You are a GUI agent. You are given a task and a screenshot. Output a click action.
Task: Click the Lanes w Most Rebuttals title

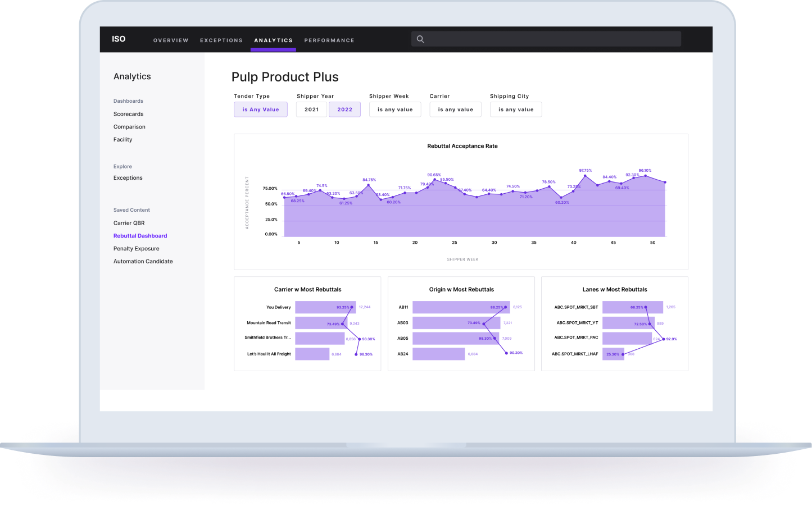(615, 290)
